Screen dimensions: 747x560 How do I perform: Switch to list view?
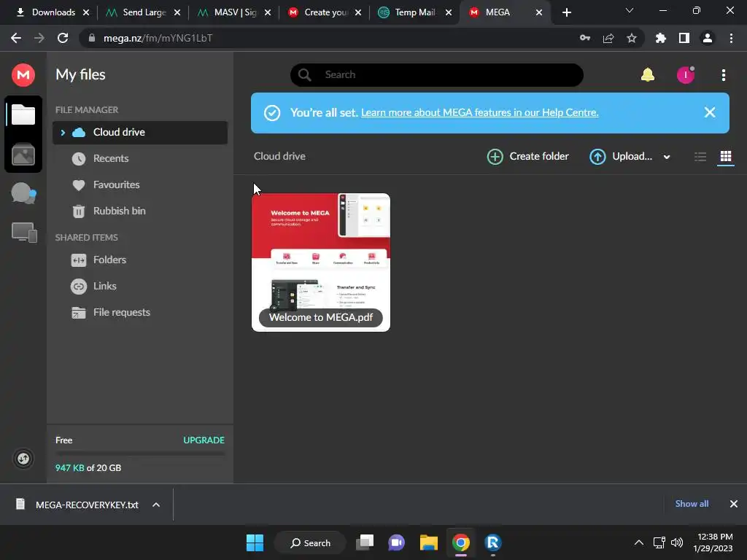coord(700,157)
